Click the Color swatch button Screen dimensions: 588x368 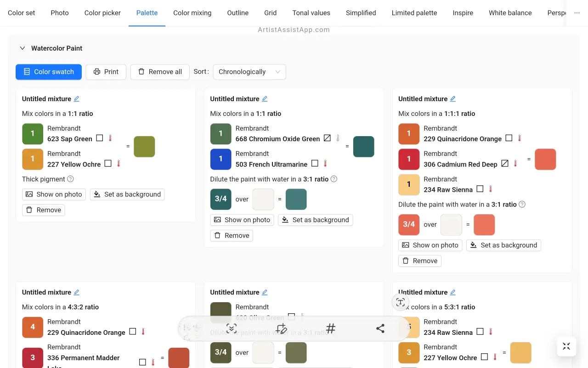tap(49, 72)
